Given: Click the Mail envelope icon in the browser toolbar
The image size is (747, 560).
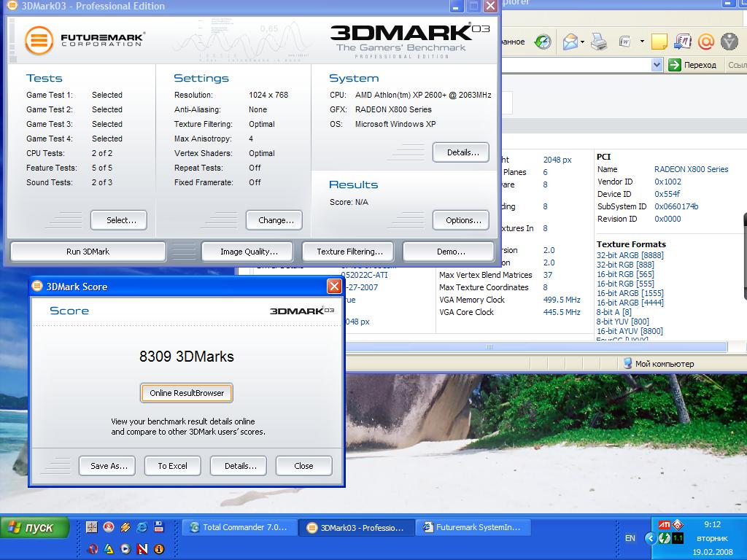Looking at the screenshot, I should (570, 42).
